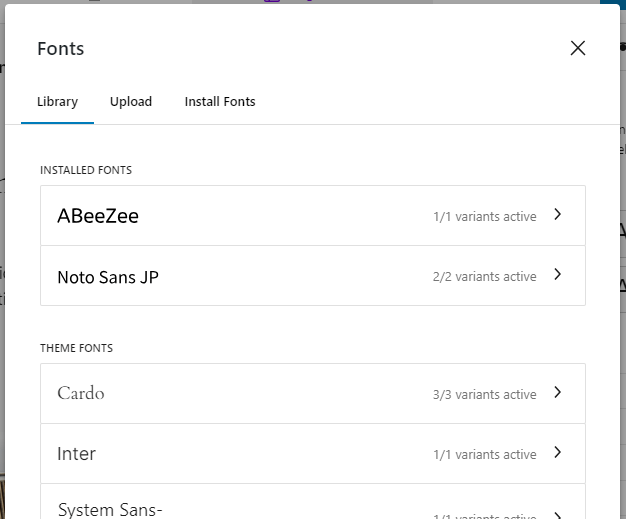The width and height of the screenshot is (626, 519).
Task: Click the 'Theme Fonts' heading
Action: [76, 348]
